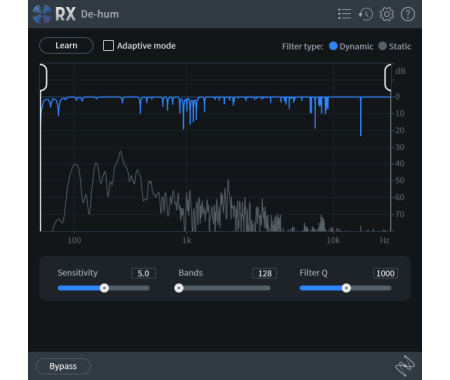Viewport: 450px width, 380px height.
Task: Open the help question mark icon
Action: (408, 14)
